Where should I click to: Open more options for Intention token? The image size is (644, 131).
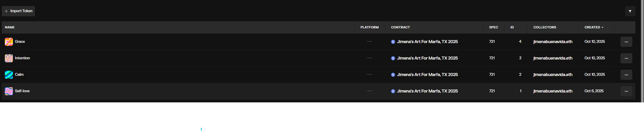click(626, 58)
